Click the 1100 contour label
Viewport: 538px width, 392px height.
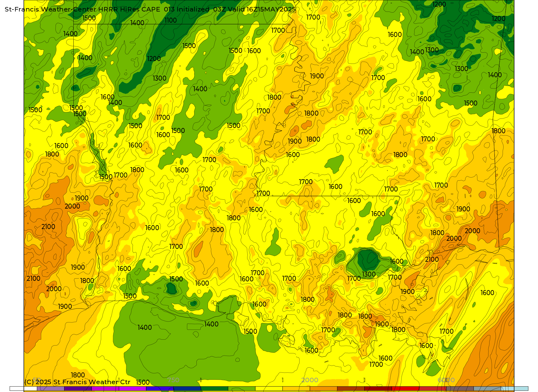[171, 20]
